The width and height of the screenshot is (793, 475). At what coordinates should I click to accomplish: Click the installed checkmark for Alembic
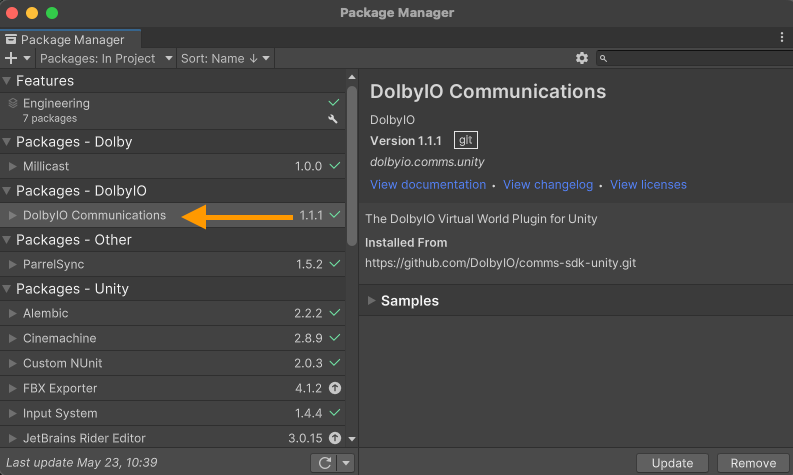pyautogui.click(x=335, y=313)
